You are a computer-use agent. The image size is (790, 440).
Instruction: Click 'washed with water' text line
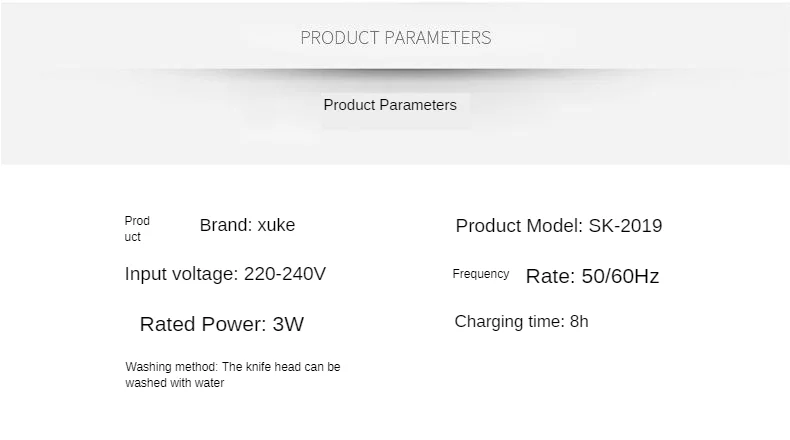(174, 383)
